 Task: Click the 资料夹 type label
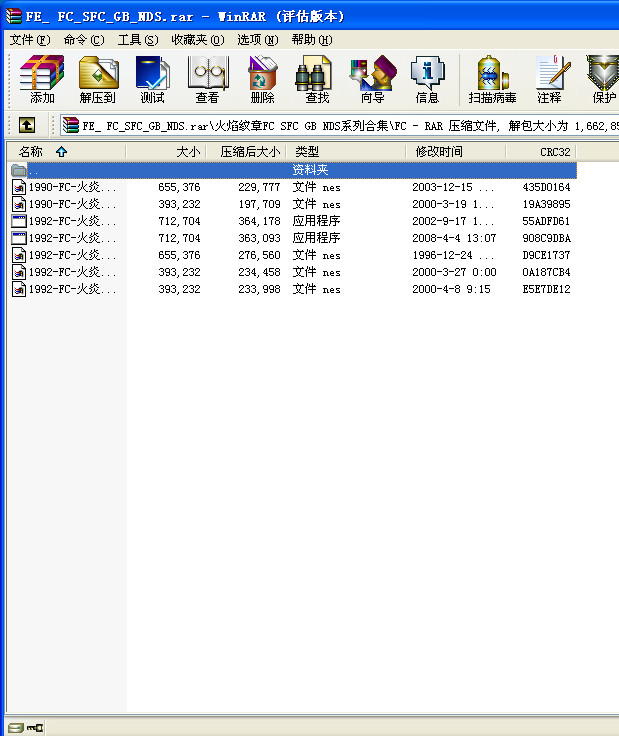(x=310, y=170)
